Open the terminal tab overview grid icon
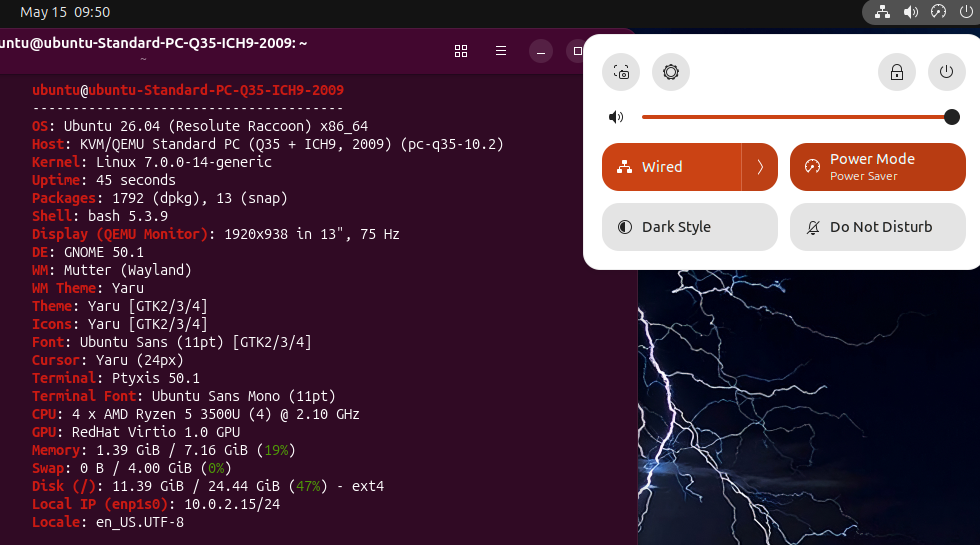 tap(461, 51)
